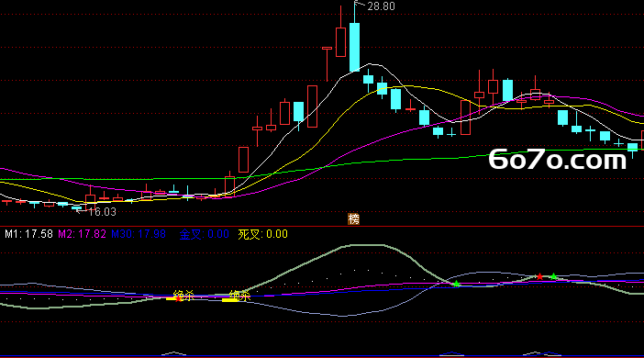Click the first yellow 绝杀 signal label
Image resolution: width=644 pixels, height=358 pixels.
pyautogui.click(x=183, y=295)
